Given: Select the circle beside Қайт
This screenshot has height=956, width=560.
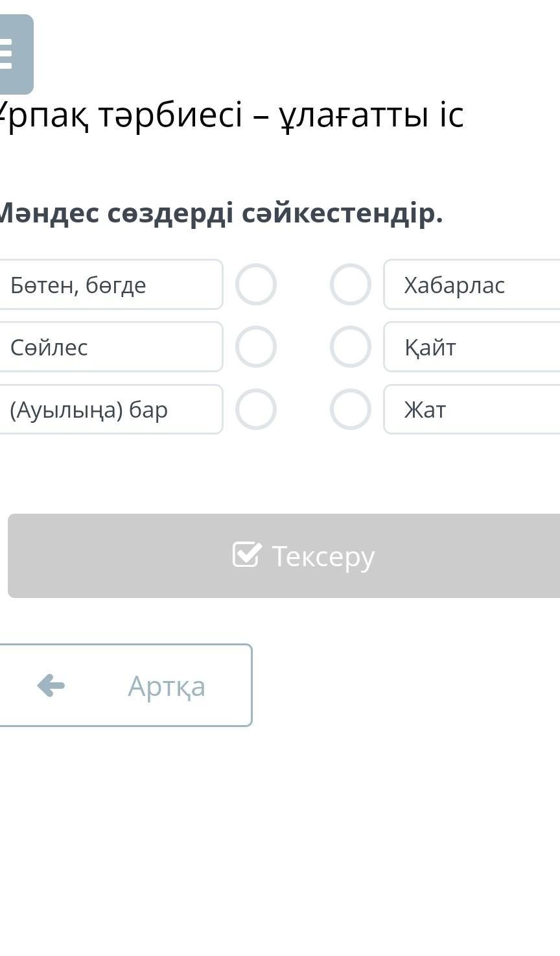Looking at the screenshot, I should pos(351,347).
